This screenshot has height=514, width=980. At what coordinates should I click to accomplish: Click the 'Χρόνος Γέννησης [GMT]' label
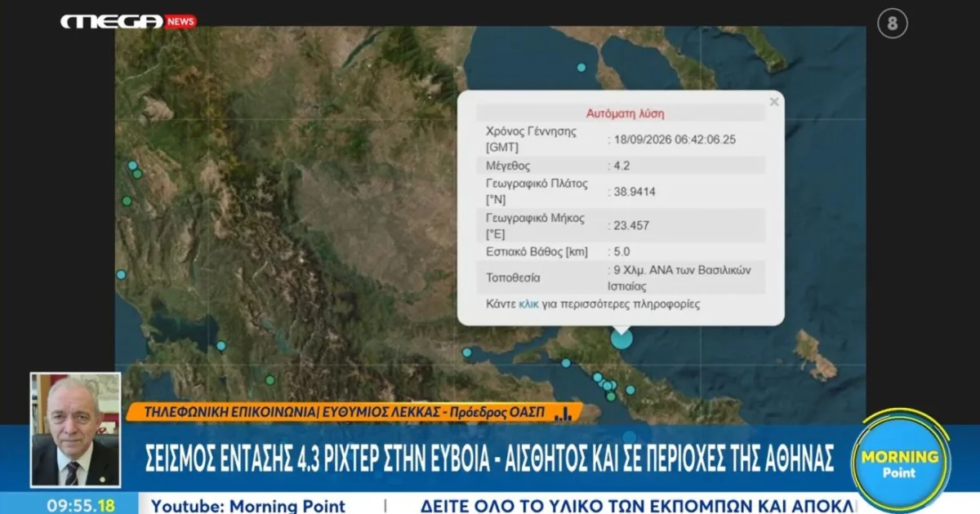(x=532, y=140)
